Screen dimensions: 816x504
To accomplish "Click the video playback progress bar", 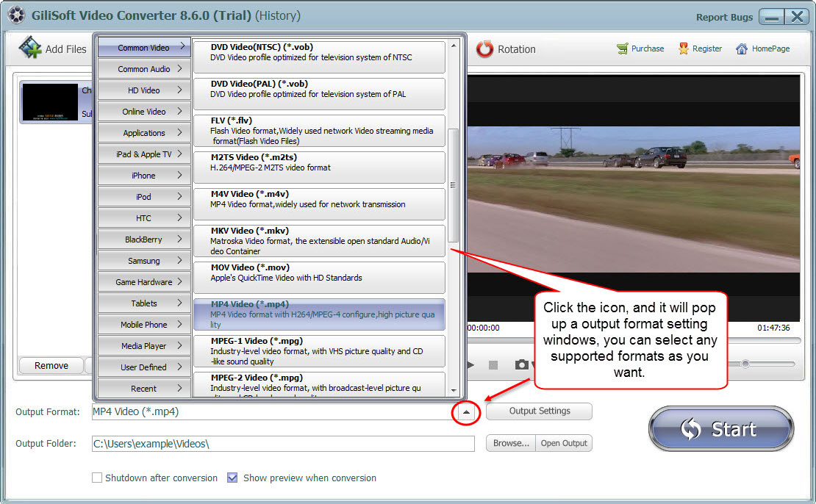I will (634, 341).
